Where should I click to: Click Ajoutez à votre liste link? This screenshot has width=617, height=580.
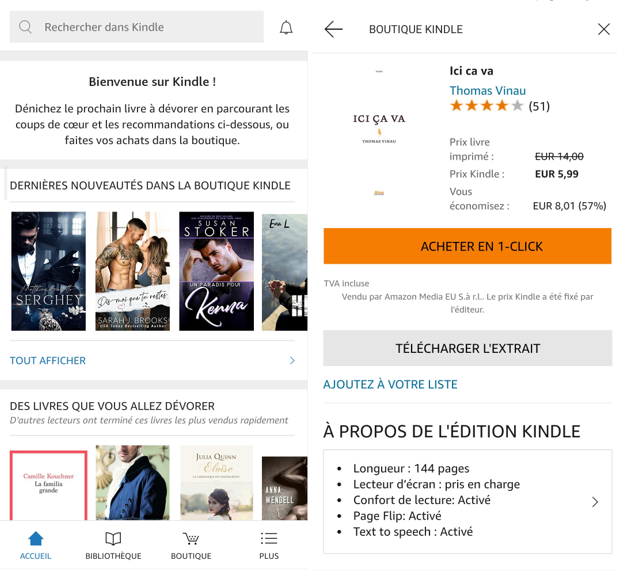click(390, 384)
